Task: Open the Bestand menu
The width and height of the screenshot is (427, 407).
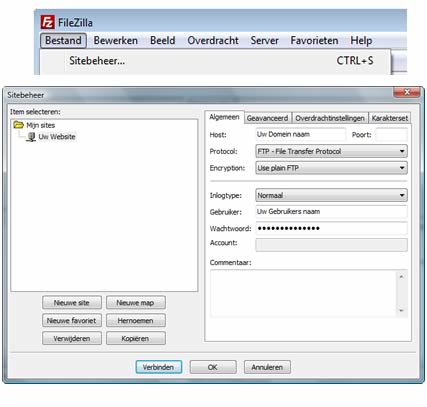Action: click(x=63, y=41)
